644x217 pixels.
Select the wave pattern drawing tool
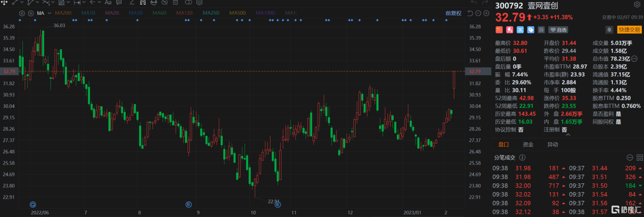[x=46, y=3]
